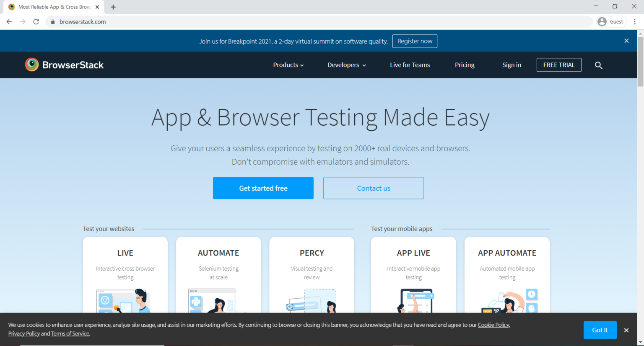The height and width of the screenshot is (346, 644).
Task: View site info via the padlock icon
Action: tap(53, 22)
